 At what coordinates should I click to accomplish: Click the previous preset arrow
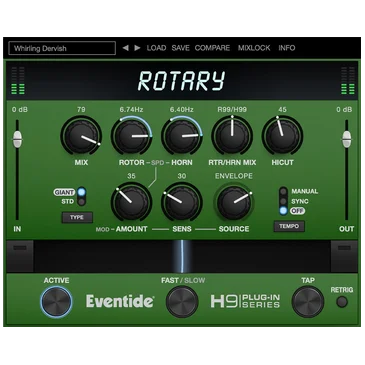[125, 48]
